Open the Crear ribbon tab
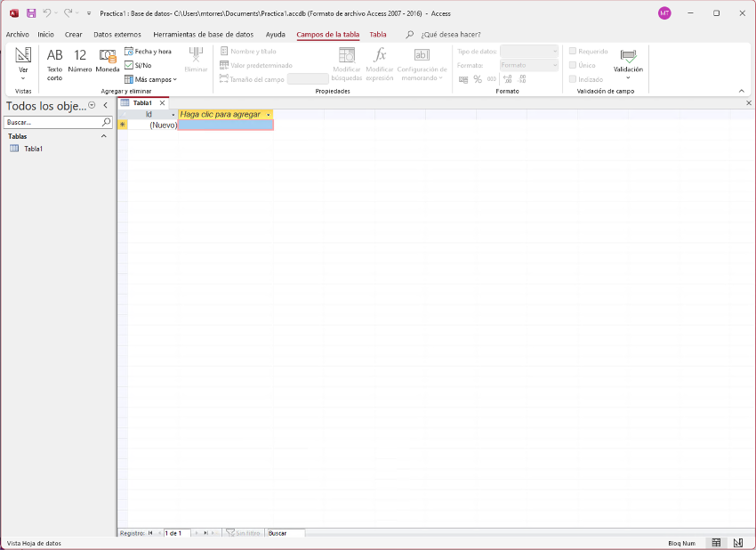Screen dimensions: 756x550 coord(74,35)
